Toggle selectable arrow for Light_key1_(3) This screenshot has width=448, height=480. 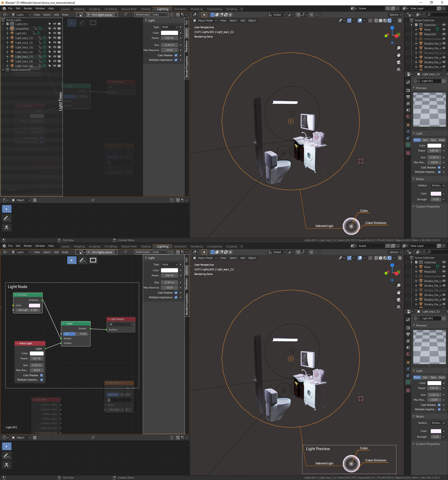(50, 43)
